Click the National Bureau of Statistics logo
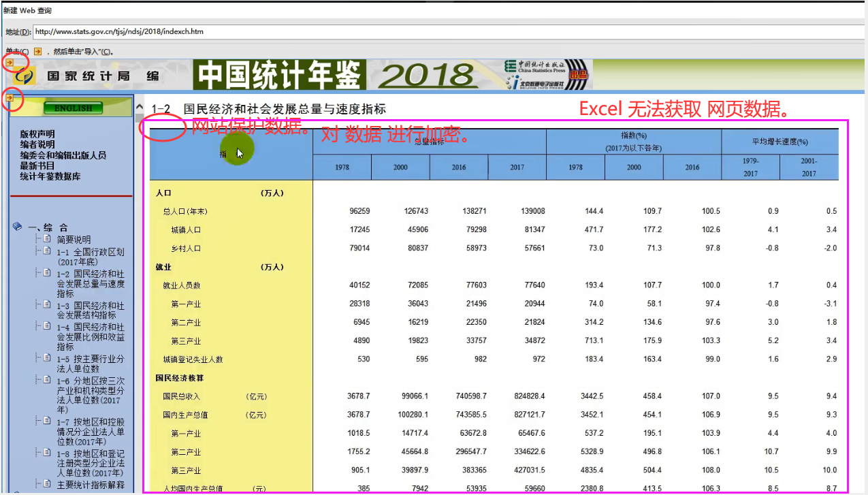Image resolution: width=868 pixels, height=495 pixels. click(x=25, y=76)
